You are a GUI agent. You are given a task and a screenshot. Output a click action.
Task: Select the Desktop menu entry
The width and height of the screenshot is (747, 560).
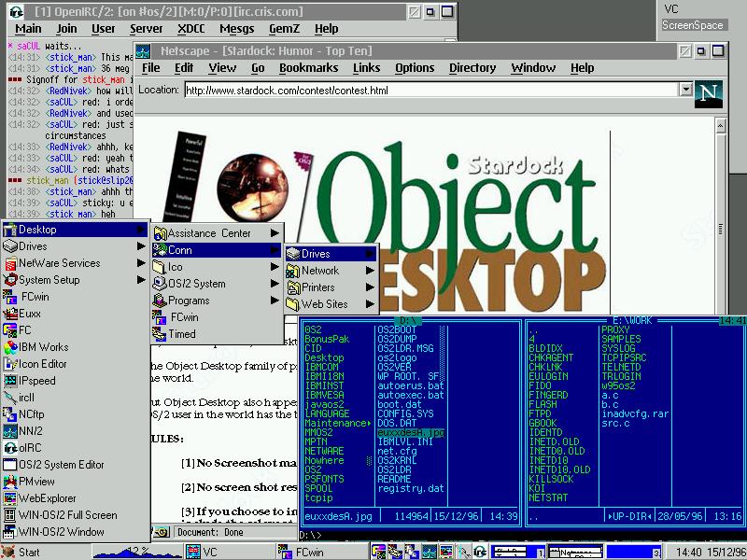76,230
